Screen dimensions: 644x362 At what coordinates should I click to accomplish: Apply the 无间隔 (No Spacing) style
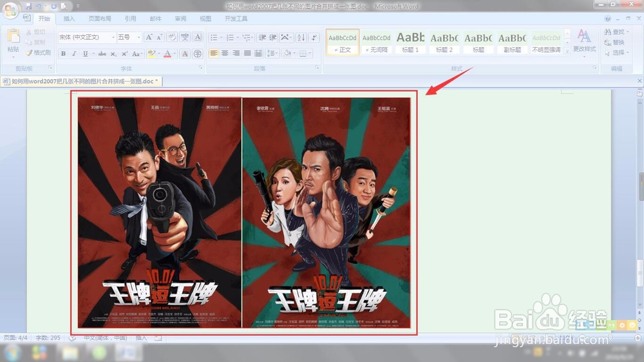(376, 41)
